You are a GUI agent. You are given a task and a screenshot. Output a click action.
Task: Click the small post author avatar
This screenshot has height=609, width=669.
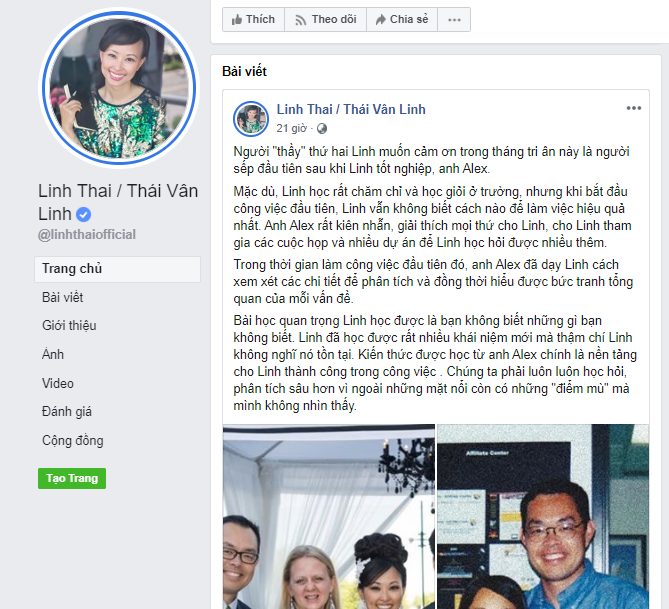point(251,119)
